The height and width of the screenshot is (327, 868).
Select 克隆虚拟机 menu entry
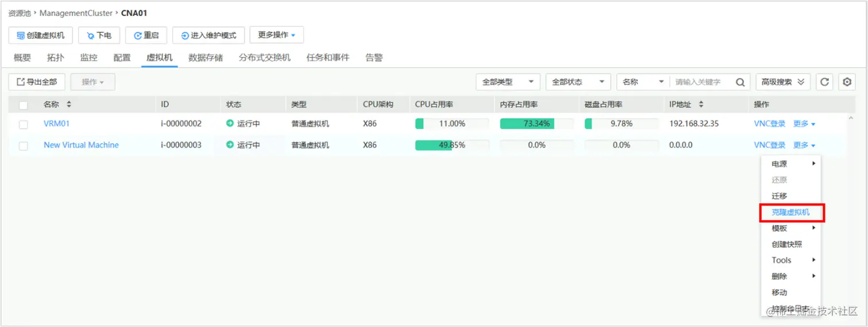pyautogui.click(x=791, y=212)
